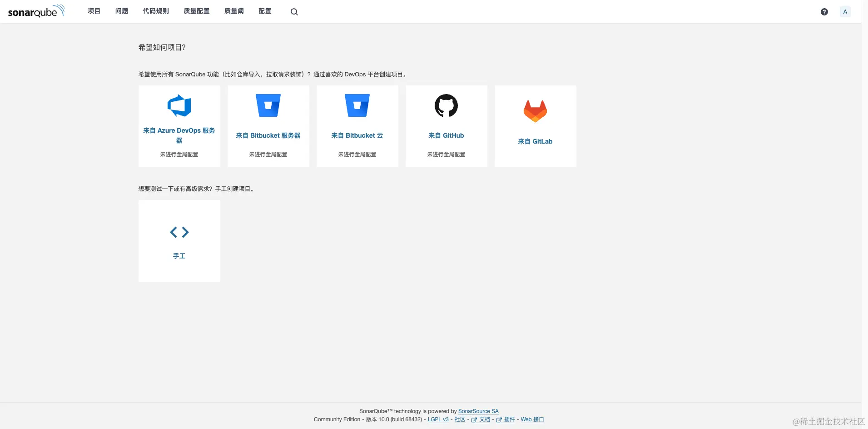868x429 pixels.
Task: Open the 项目 menu item
Action: (x=94, y=11)
